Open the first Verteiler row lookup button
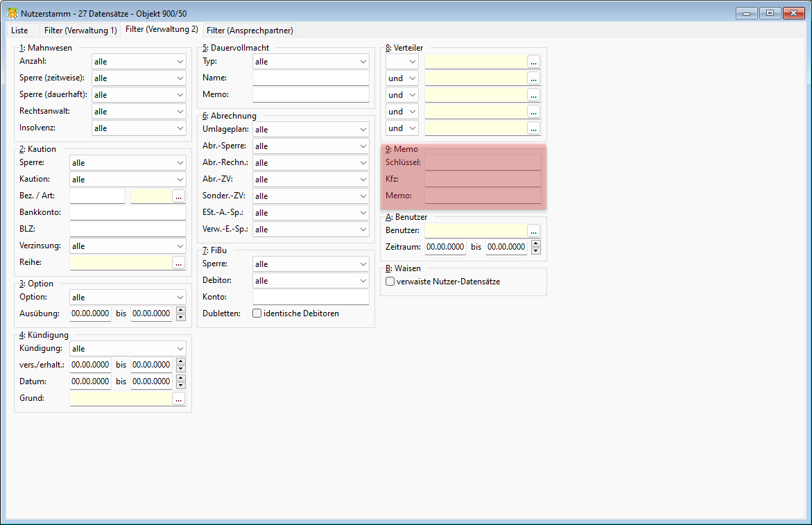812x525 pixels. coord(533,62)
